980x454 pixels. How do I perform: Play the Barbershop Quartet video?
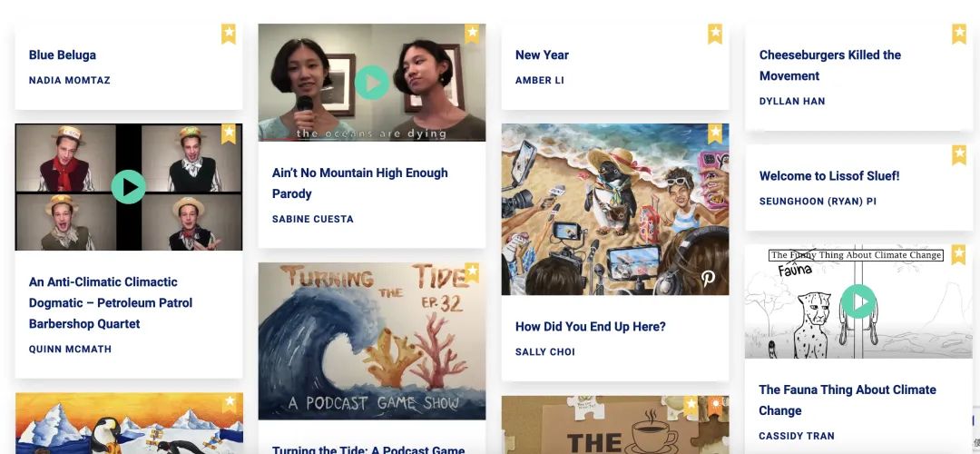129,187
